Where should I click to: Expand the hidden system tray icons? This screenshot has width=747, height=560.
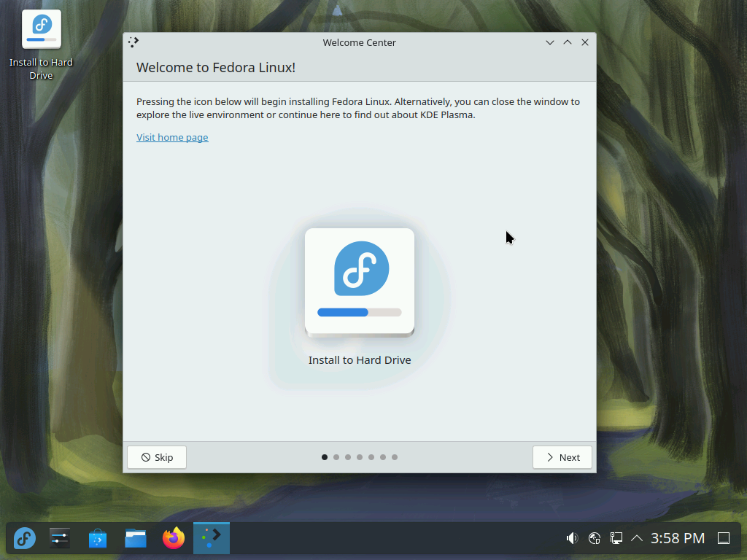click(637, 539)
